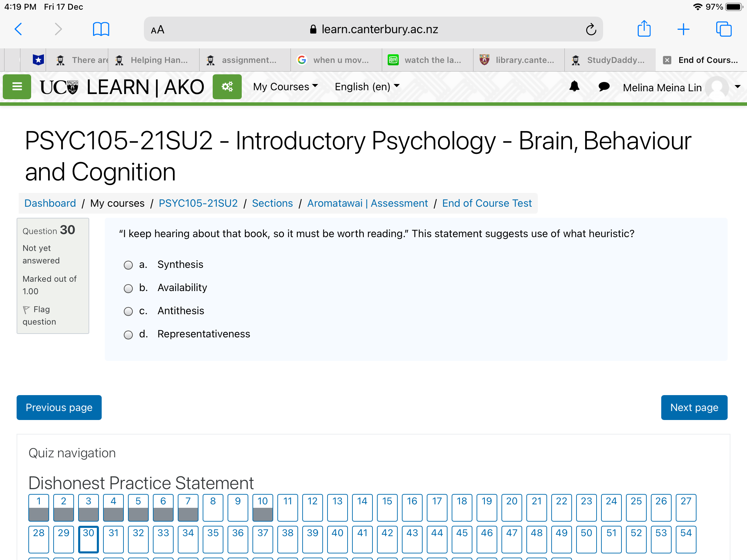Open the notifications bell icon
This screenshot has width=747, height=560.
point(574,86)
